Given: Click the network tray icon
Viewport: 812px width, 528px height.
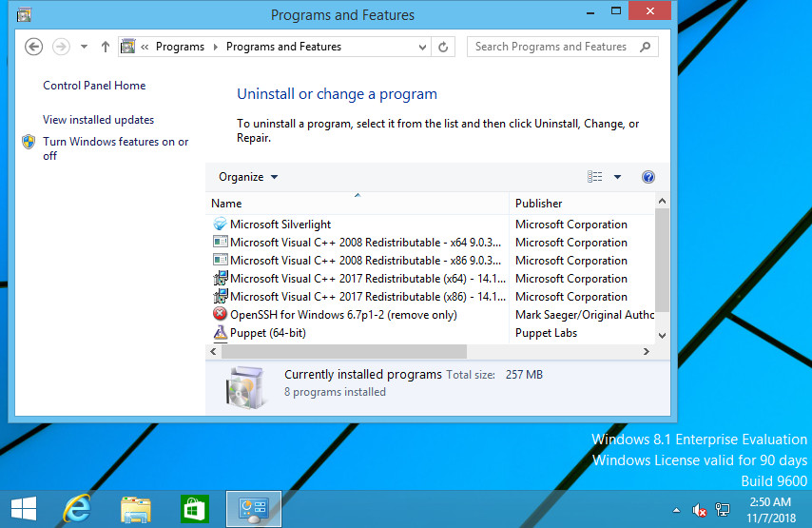Looking at the screenshot, I should [x=723, y=510].
